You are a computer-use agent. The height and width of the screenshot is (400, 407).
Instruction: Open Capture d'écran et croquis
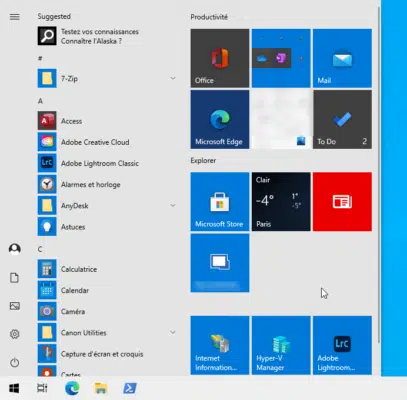(107, 354)
